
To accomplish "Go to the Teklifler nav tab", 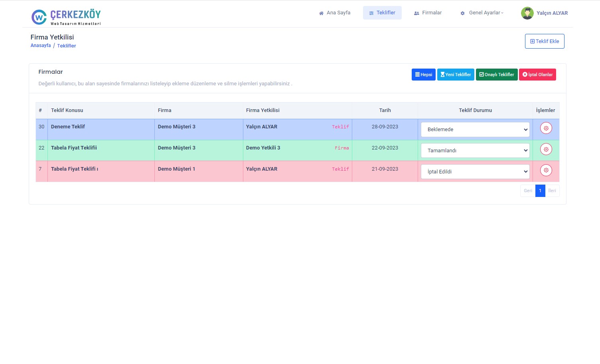I will [382, 13].
